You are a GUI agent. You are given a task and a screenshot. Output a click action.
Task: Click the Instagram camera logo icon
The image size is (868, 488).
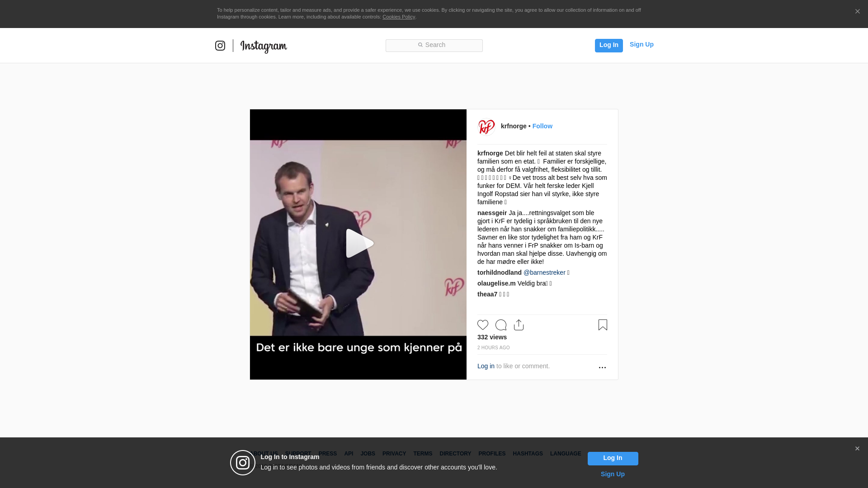pyautogui.click(x=220, y=46)
